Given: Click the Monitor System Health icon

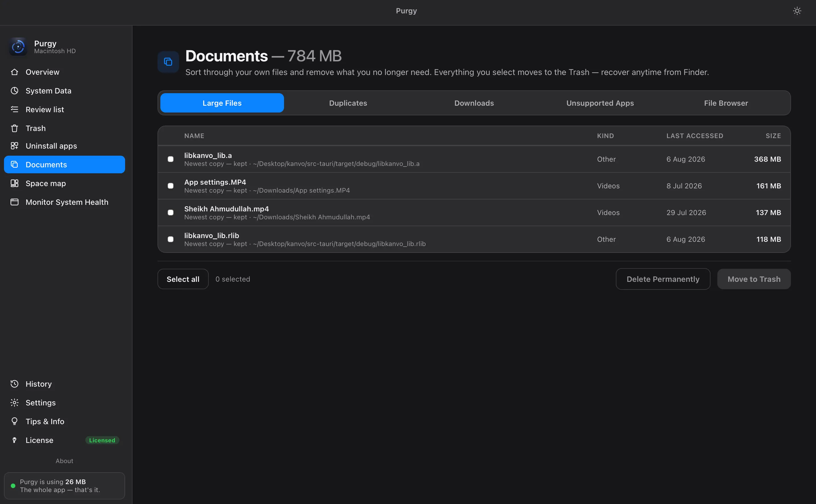Looking at the screenshot, I should (x=14, y=202).
